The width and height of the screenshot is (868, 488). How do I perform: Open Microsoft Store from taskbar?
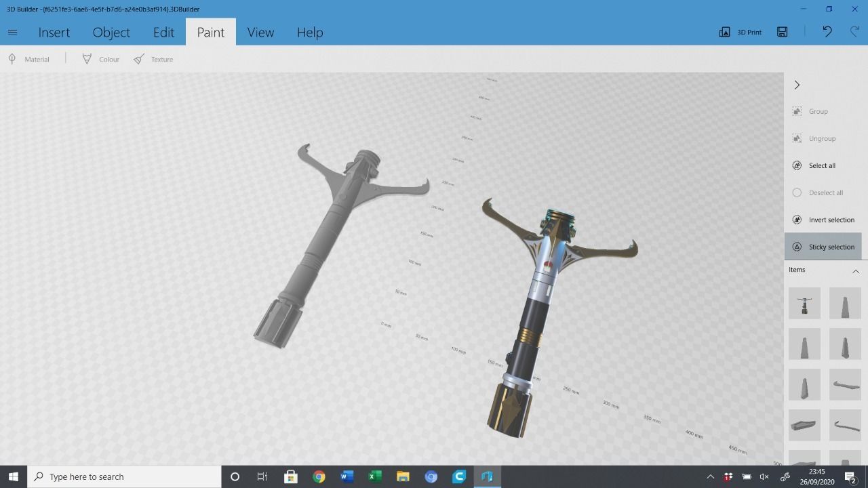(291, 476)
